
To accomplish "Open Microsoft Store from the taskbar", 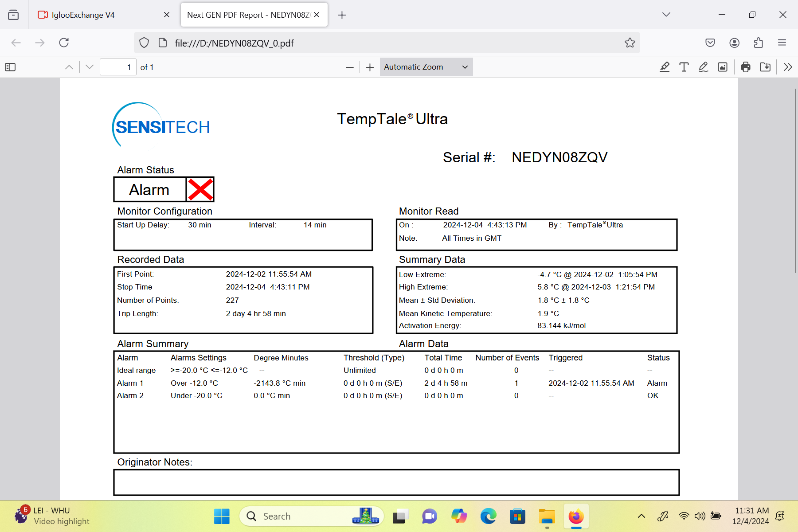I will point(517,516).
